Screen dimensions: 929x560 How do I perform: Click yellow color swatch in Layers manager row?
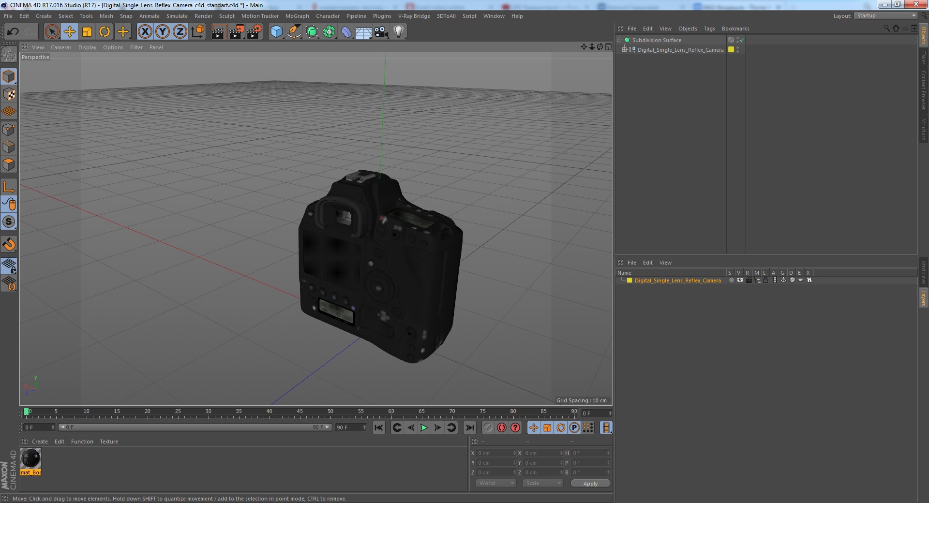629,280
